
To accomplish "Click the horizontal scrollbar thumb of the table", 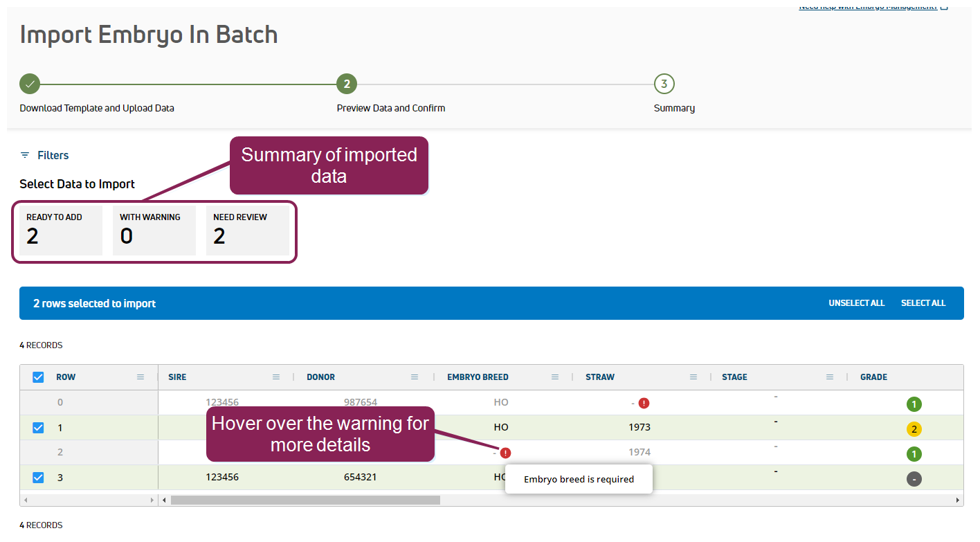I will click(x=305, y=500).
